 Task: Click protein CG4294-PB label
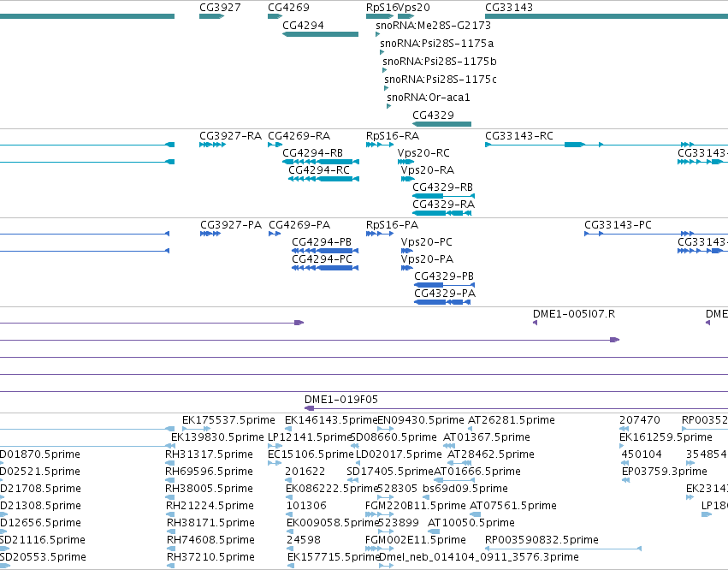tap(322, 242)
